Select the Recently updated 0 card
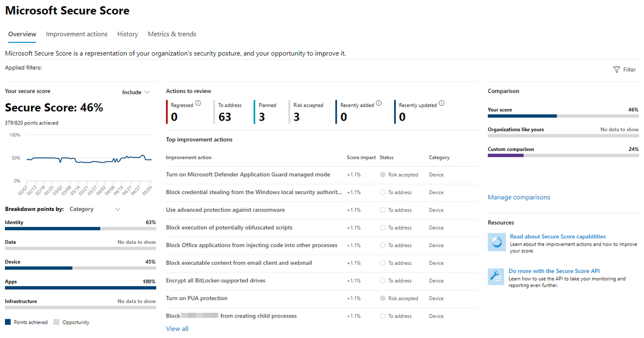Image resolution: width=644 pixels, height=338 pixels. coord(420,112)
